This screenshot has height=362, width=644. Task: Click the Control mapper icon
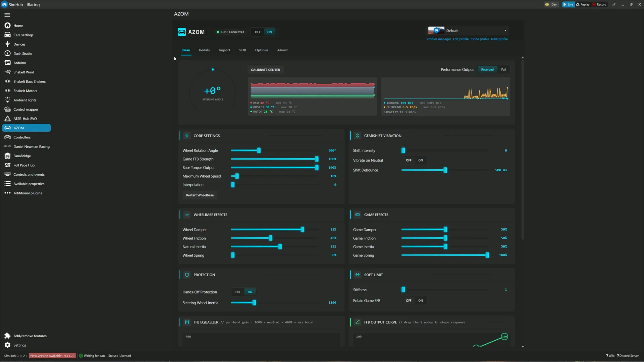point(7,109)
